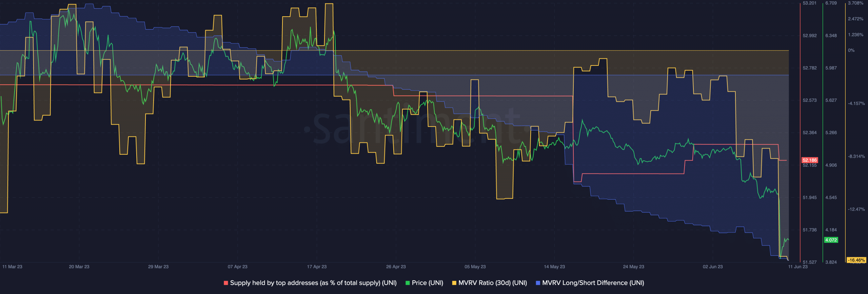
Task: Click the -4.157% MVRV axis value
Action: (x=856, y=104)
